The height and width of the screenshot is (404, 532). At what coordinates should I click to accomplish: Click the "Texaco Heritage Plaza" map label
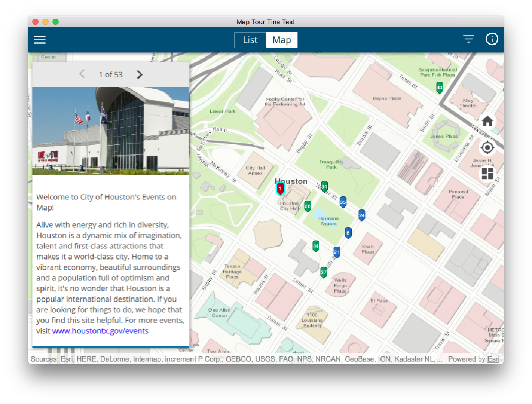click(232, 272)
